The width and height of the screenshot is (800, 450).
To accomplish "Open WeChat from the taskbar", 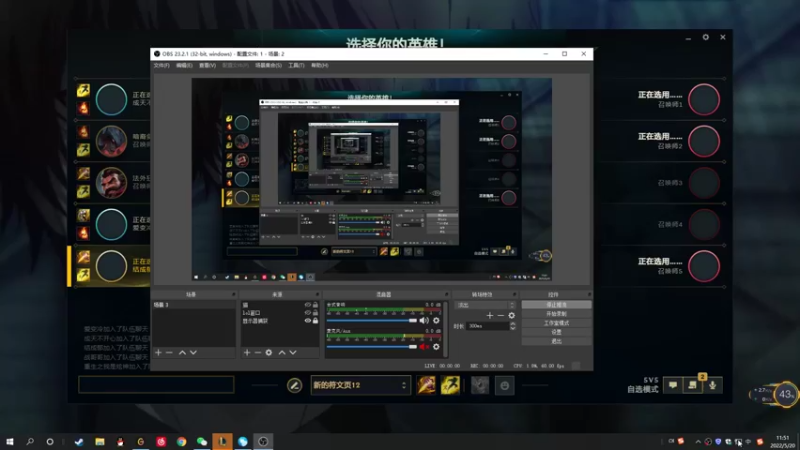I will tap(202, 441).
